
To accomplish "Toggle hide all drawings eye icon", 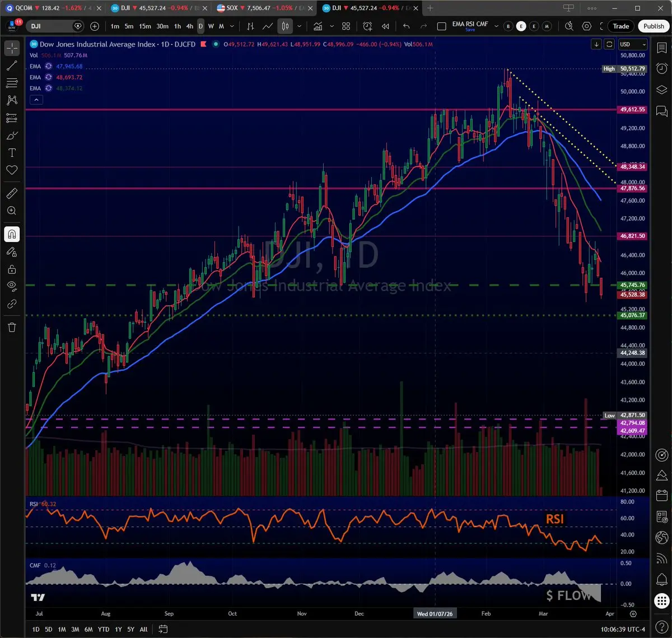I will pyautogui.click(x=12, y=286).
